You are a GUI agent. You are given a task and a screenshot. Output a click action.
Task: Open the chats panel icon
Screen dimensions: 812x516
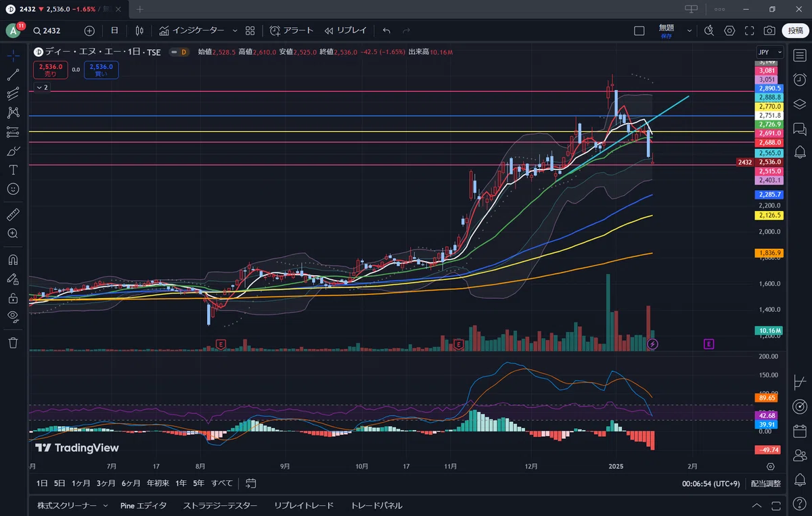(799, 128)
